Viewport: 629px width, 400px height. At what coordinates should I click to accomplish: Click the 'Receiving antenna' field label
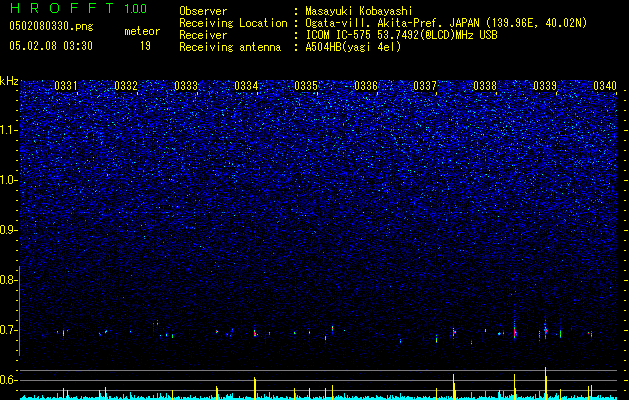(x=230, y=47)
